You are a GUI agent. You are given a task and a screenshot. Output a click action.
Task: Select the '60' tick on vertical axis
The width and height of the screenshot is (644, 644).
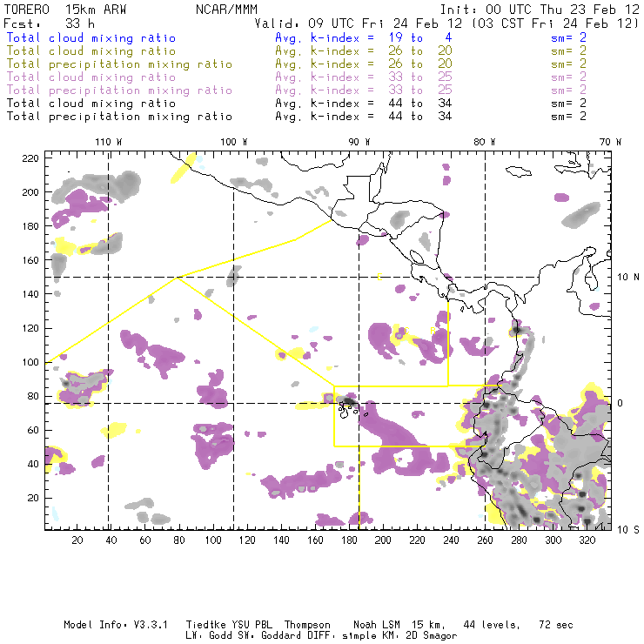34,430
